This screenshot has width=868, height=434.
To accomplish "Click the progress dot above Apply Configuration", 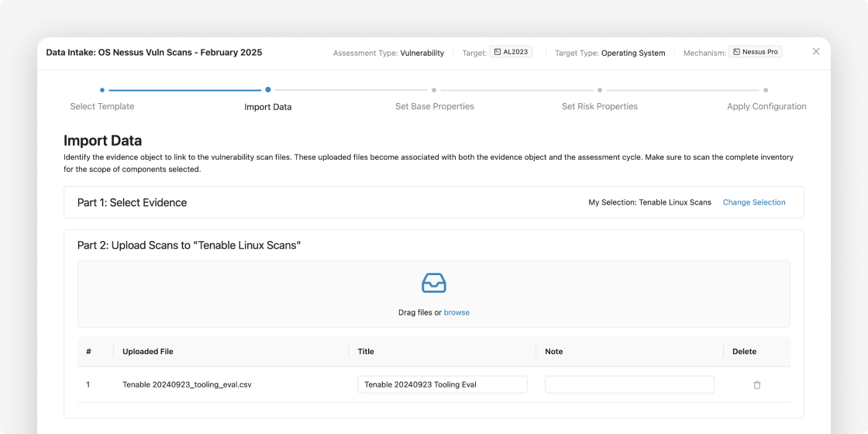I will pos(766,90).
